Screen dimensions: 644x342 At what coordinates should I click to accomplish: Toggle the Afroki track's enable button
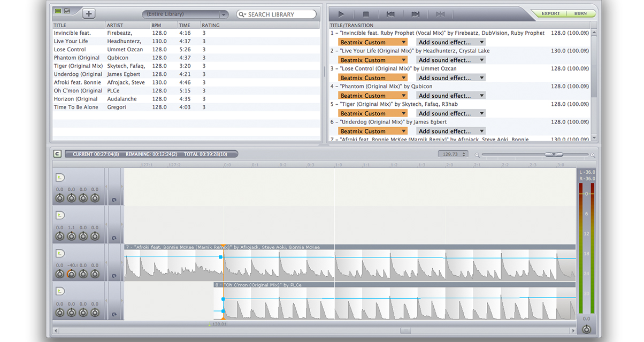coord(60,253)
